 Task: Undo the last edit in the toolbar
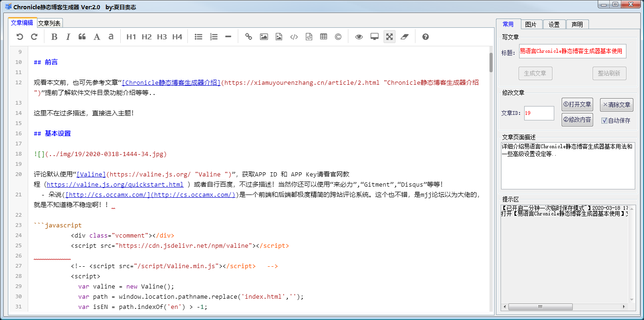[x=19, y=37]
